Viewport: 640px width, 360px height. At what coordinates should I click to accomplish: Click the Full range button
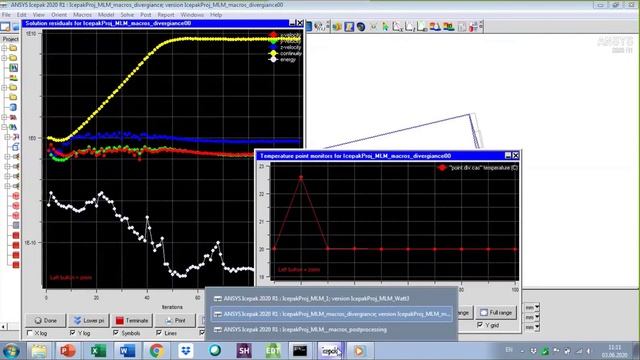point(496,312)
